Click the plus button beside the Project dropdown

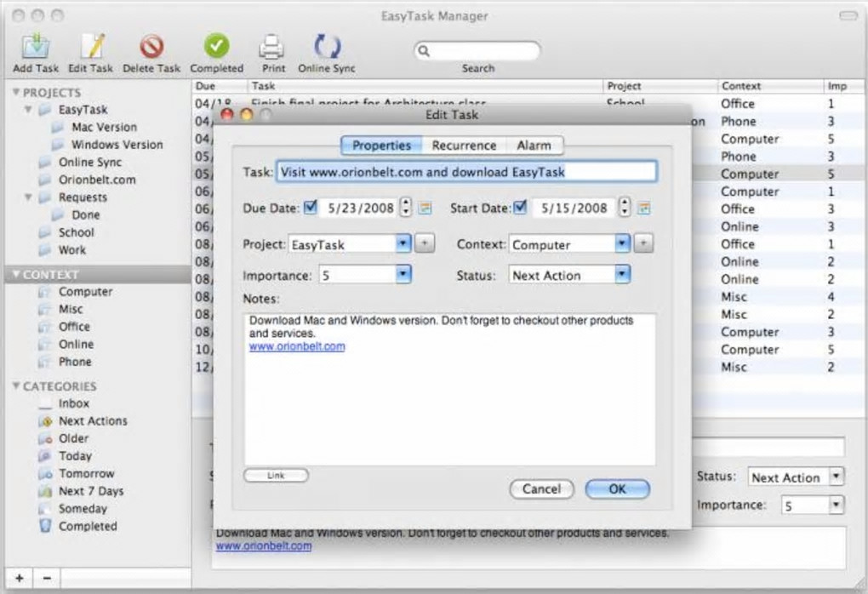(x=425, y=243)
